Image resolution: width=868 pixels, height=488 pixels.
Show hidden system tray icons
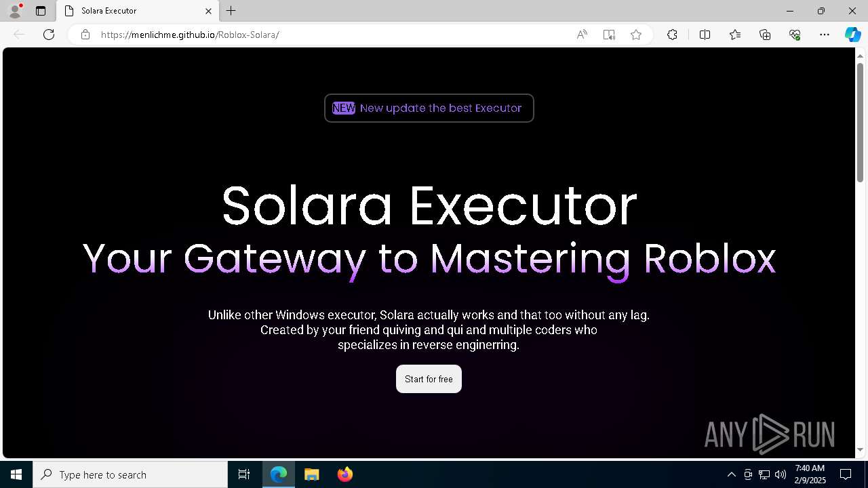coord(731,474)
